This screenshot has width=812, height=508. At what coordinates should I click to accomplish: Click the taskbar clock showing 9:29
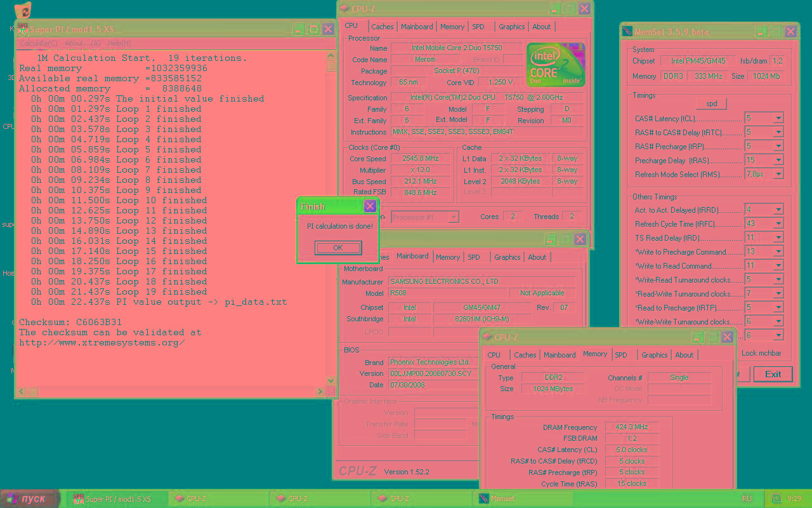[x=794, y=499]
